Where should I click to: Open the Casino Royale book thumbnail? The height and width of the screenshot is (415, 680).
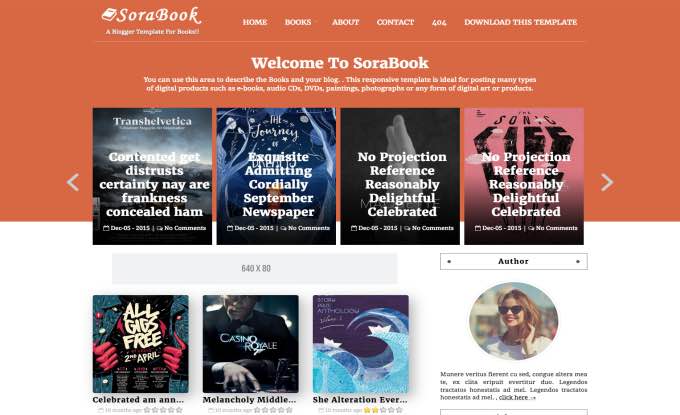[251, 344]
